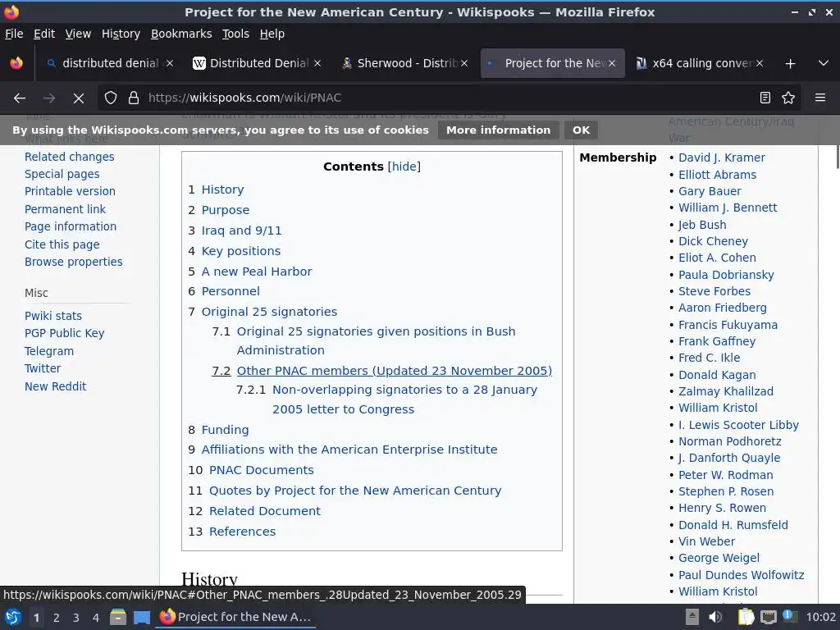Go to Funding contents entry
The width and height of the screenshot is (840, 630).
click(x=225, y=430)
